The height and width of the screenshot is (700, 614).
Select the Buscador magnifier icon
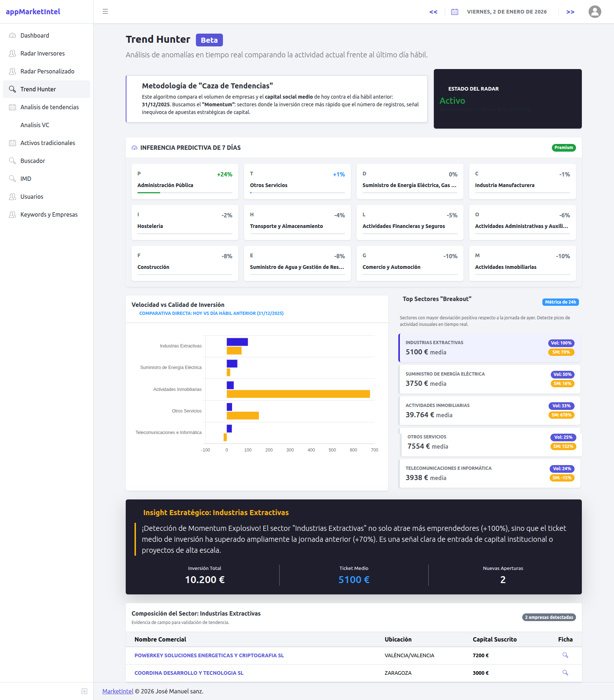(x=12, y=161)
